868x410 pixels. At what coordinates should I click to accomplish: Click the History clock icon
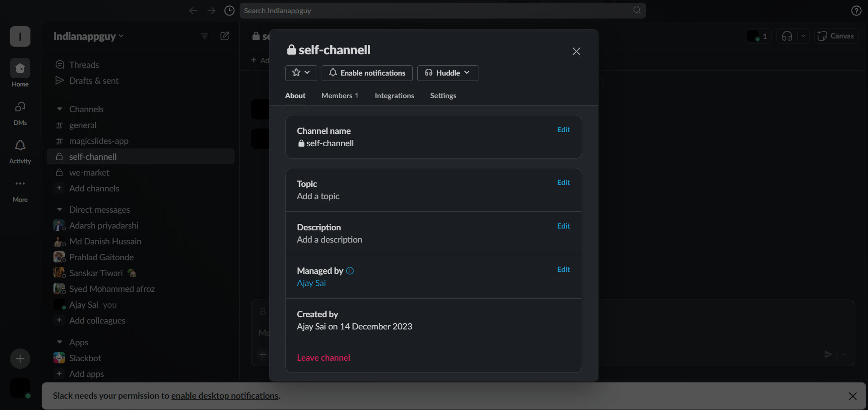[230, 10]
